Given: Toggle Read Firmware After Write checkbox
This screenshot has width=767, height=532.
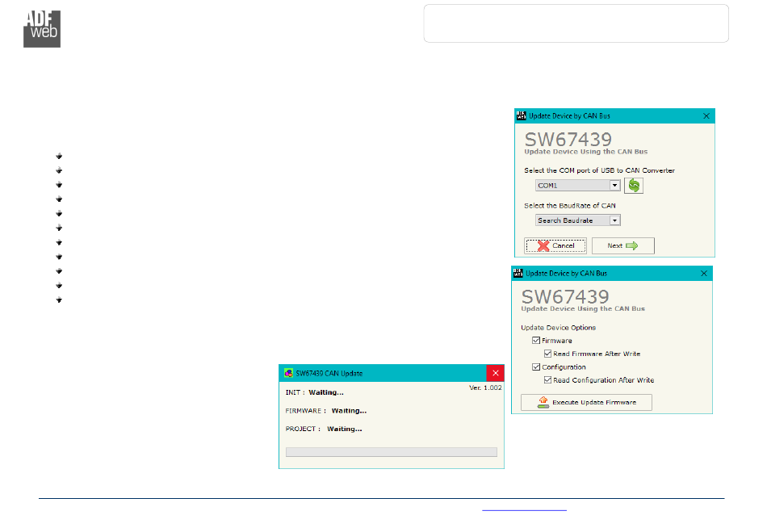Looking at the screenshot, I should tap(548, 354).
